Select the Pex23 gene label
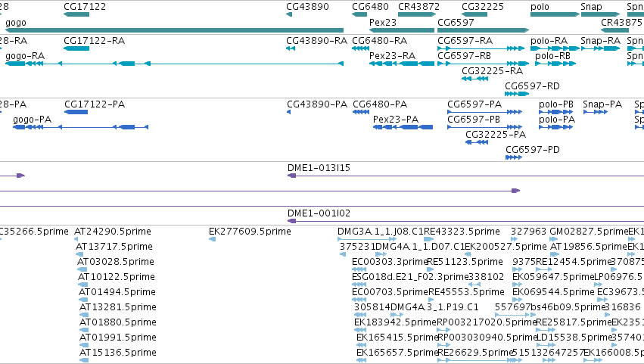The width and height of the screenshot is (644, 364). tap(383, 23)
